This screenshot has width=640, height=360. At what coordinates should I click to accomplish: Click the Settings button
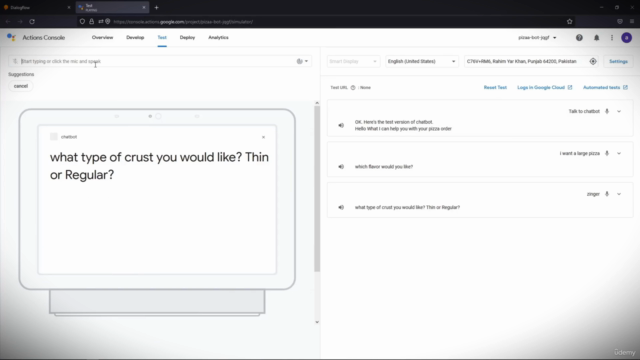pyautogui.click(x=618, y=61)
